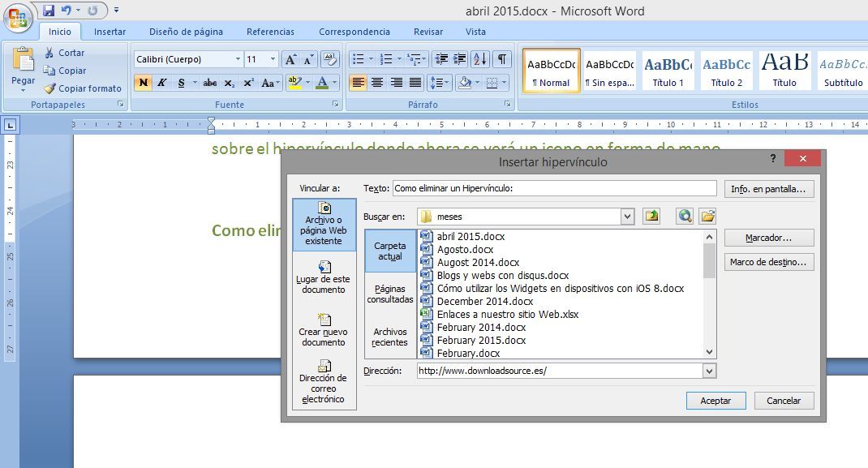Go up one folder in dialog
Screen dimensions: 868x468
[x=651, y=217]
